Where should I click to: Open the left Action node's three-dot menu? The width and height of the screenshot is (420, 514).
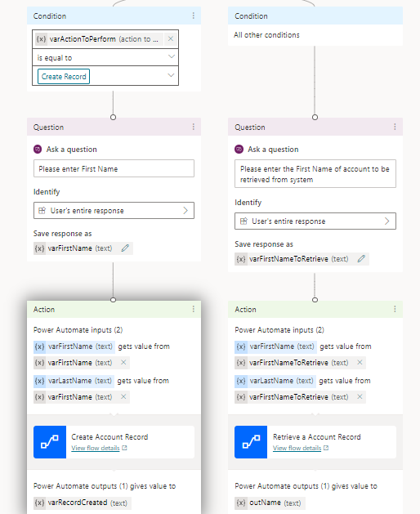click(x=194, y=309)
